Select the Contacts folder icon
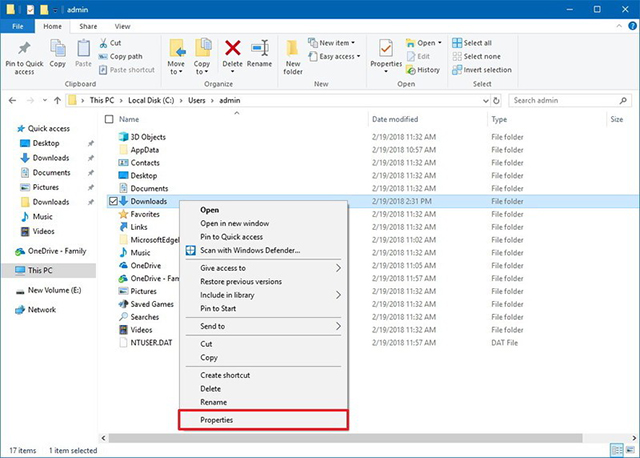This screenshot has height=458, width=640. point(123,162)
